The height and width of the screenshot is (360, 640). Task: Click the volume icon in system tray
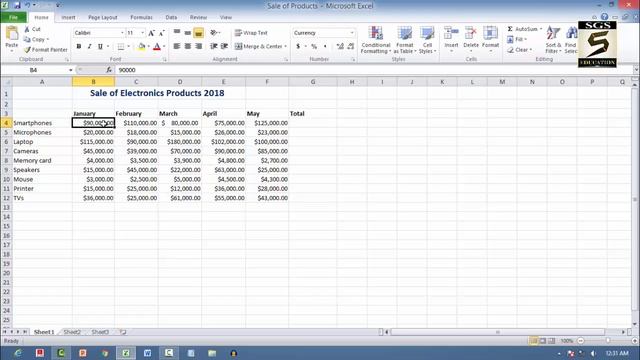tap(593, 353)
